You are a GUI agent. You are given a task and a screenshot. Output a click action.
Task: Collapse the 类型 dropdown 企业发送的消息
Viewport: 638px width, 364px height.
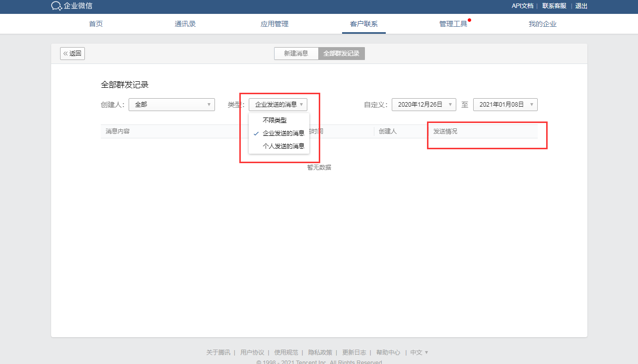coord(278,105)
